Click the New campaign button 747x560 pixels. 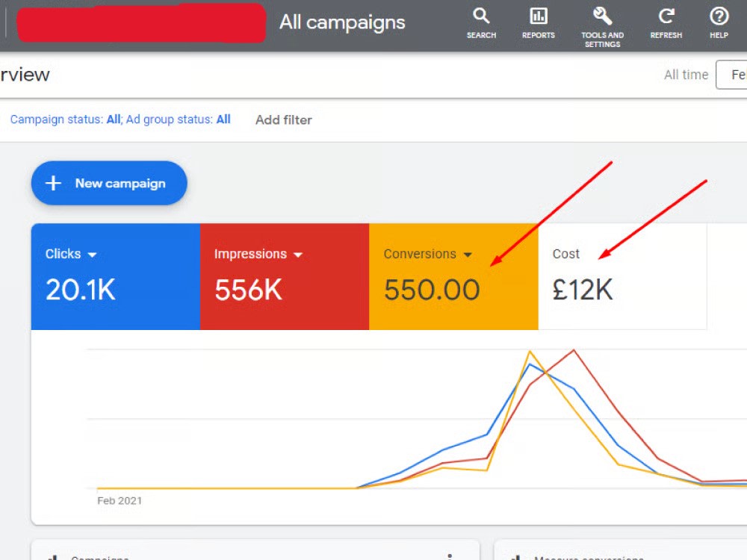tap(108, 183)
